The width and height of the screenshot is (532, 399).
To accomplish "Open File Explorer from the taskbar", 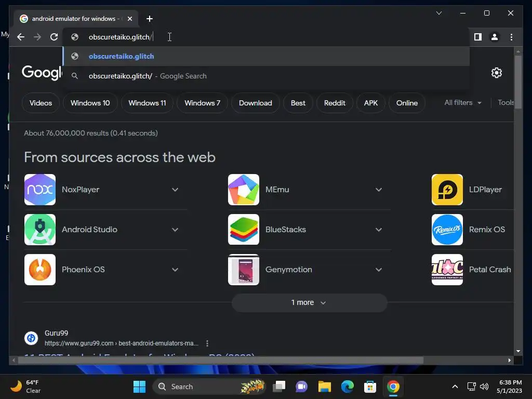I will (x=324, y=387).
